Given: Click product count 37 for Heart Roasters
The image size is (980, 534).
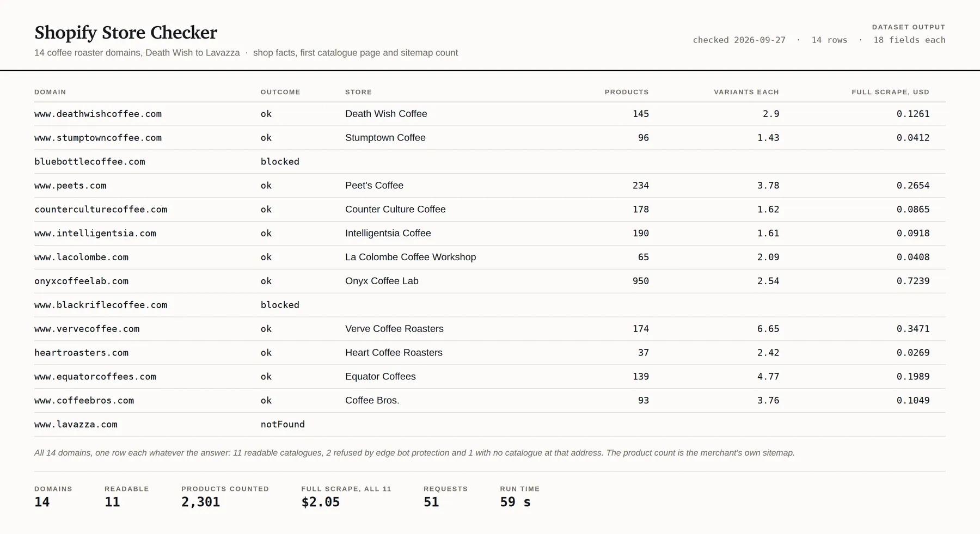Looking at the screenshot, I should click(644, 353).
